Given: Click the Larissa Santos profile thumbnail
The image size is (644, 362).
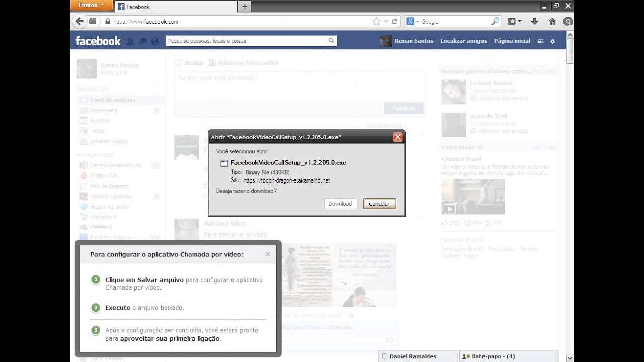Looking at the screenshot, I should 454,92.
